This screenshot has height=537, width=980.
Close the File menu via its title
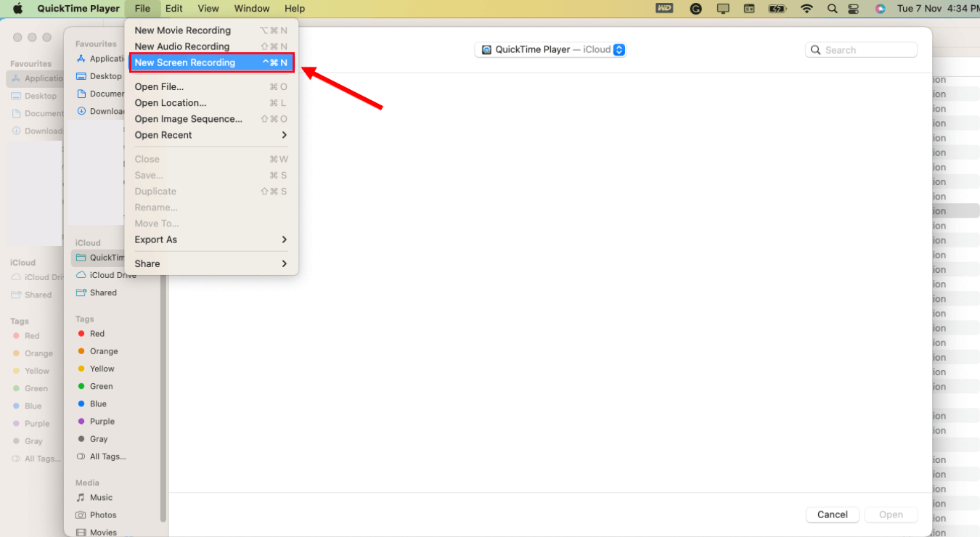click(142, 9)
